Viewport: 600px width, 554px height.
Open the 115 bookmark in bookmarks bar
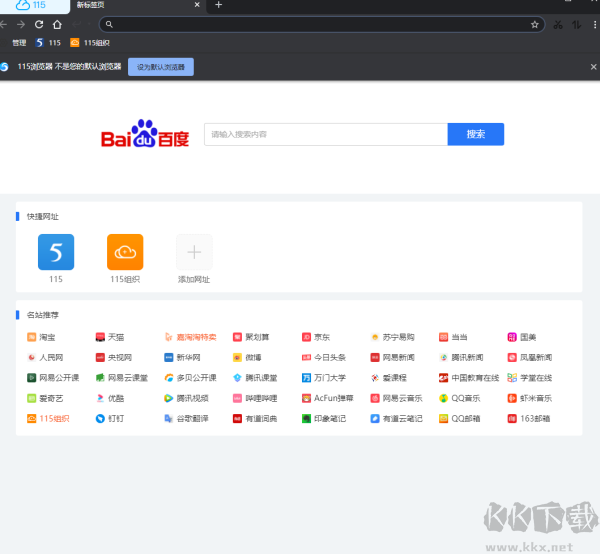pos(48,43)
